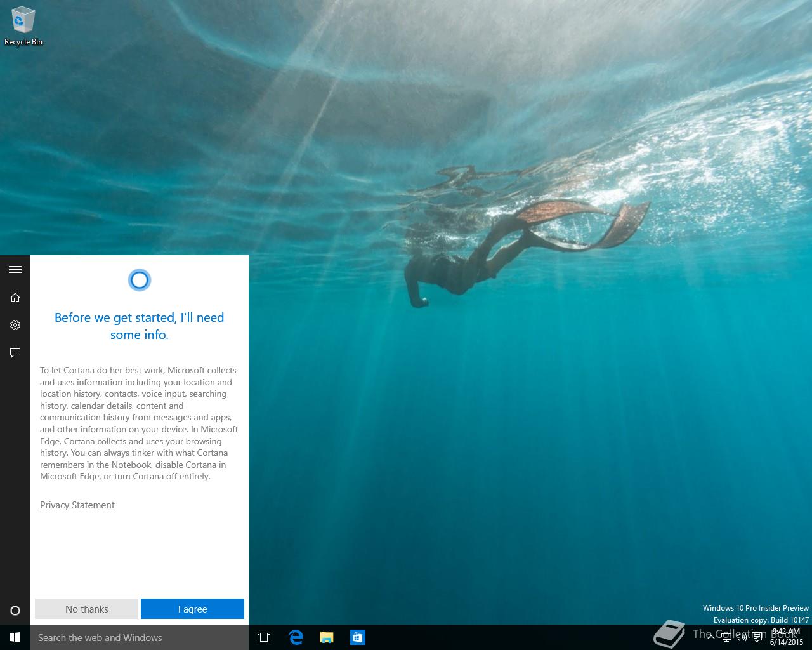
Task: Open the network tray icon
Action: pos(726,637)
